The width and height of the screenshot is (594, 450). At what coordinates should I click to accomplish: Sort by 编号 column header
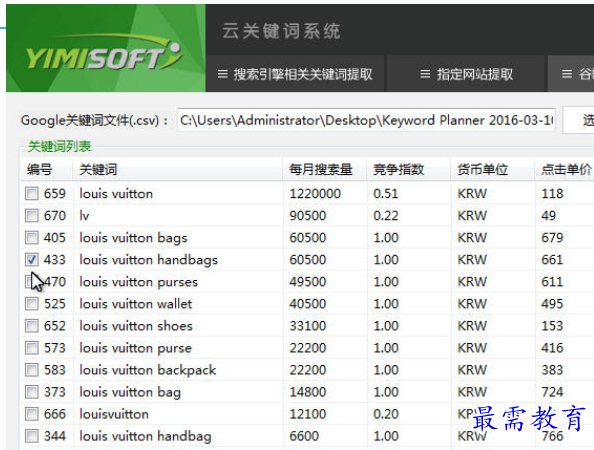tap(46, 169)
